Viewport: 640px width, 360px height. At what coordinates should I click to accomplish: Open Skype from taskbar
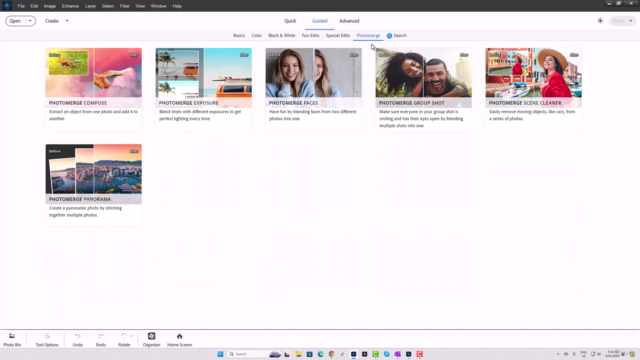(x=387, y=354)
